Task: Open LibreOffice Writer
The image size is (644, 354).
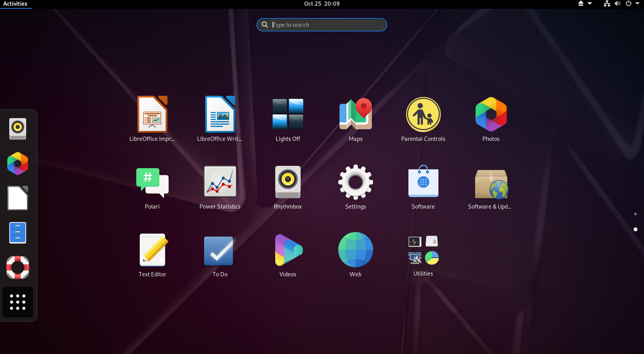Action: (x=220, y=114)
